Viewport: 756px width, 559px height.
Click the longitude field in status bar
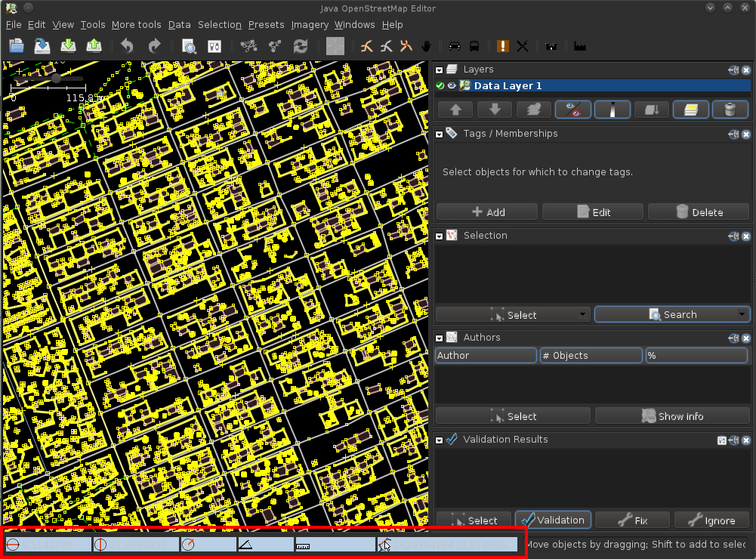coord(136,545)
